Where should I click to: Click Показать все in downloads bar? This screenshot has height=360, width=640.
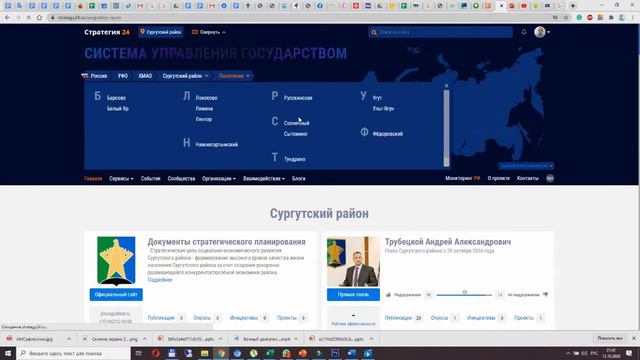tap(610, 338)
